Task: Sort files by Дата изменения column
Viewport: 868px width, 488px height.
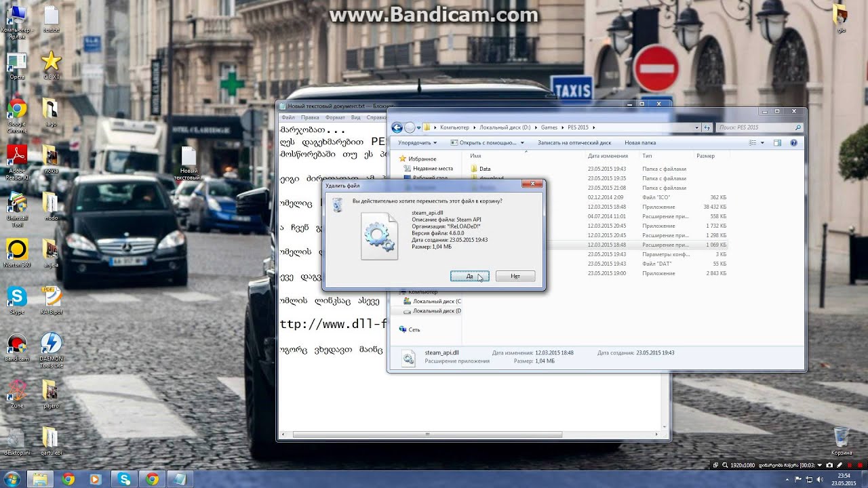Action: (x=608, y=156)
